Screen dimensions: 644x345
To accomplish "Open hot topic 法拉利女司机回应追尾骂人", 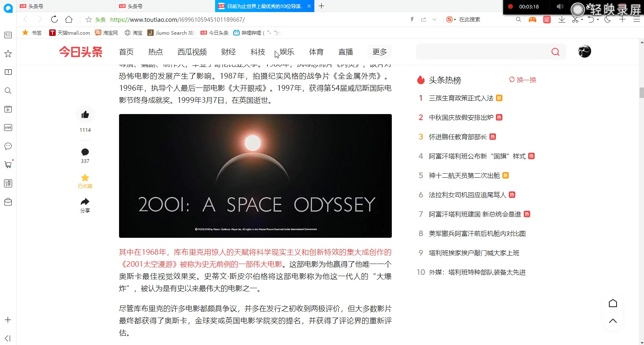I will [x=467, y=195].
